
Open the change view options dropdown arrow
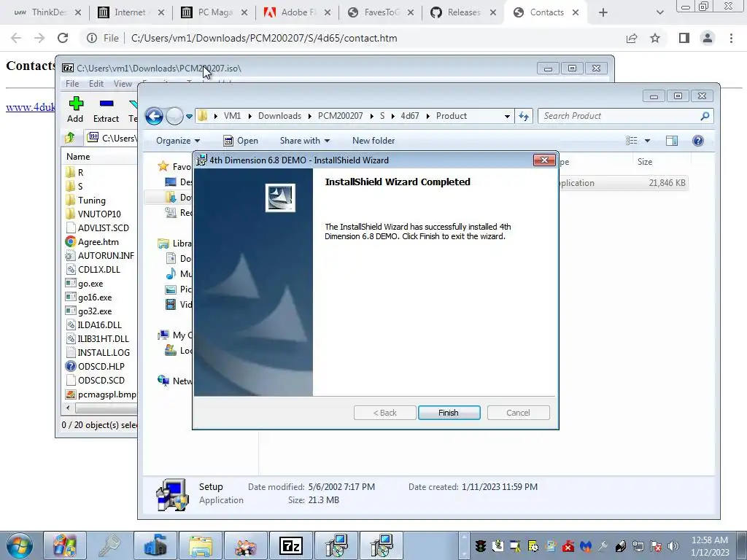click(647, 141)
